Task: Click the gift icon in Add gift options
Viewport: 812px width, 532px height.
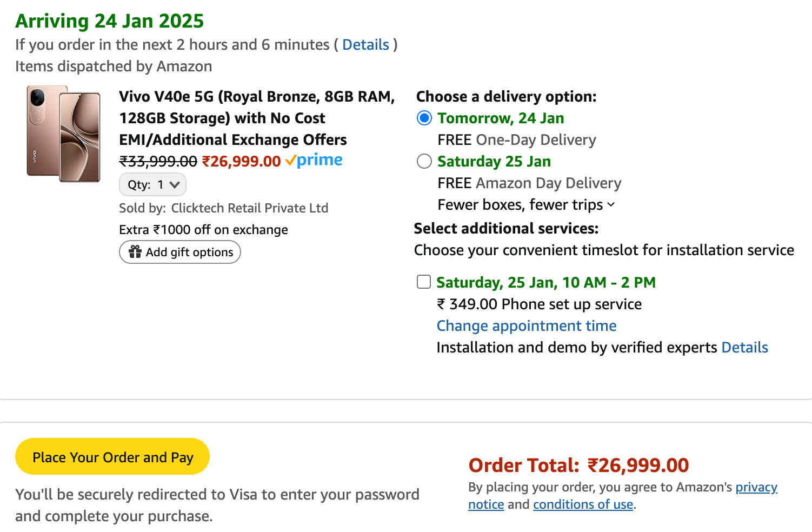Action: (135, 252)
